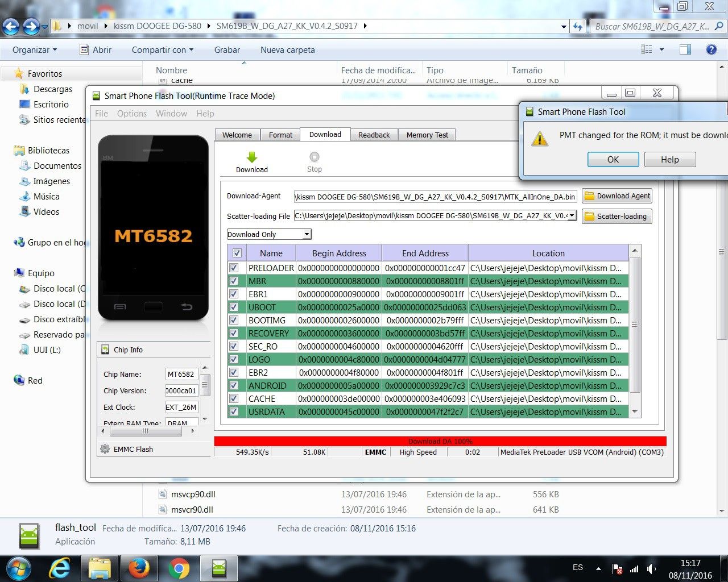Open Descargas in the Favoritos sidebar

(x=53, y=89)
